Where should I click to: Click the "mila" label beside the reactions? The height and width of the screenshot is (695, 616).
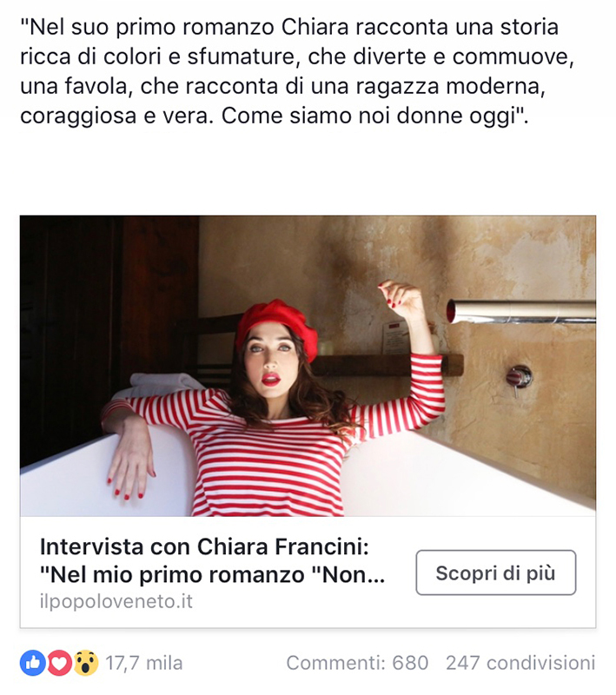click(x=164, y=664)
